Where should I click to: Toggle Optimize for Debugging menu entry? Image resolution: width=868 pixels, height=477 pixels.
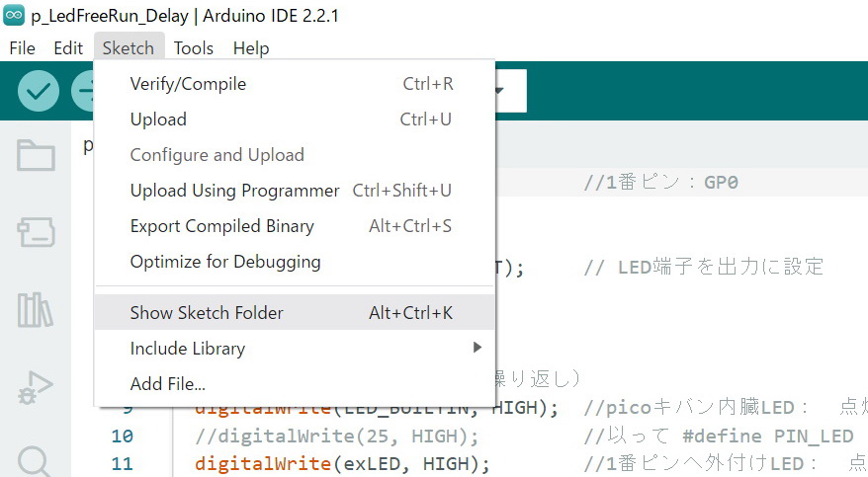point(295,262)
